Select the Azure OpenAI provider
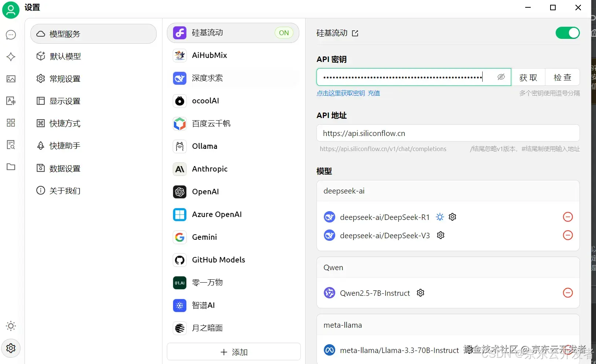 pos(233,214)
